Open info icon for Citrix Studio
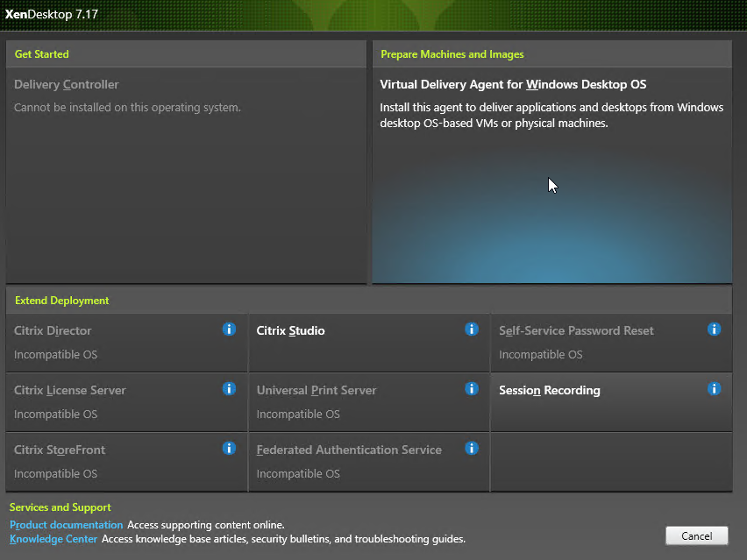Viewport: 747px width, 560px height. coord(472,329)
